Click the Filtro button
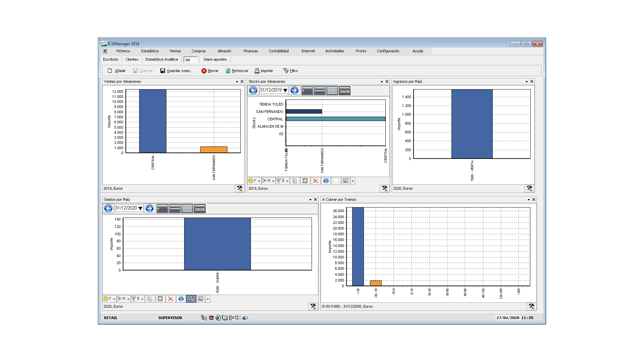This screenshot has height=362, width=644. (x=290, y=71)
